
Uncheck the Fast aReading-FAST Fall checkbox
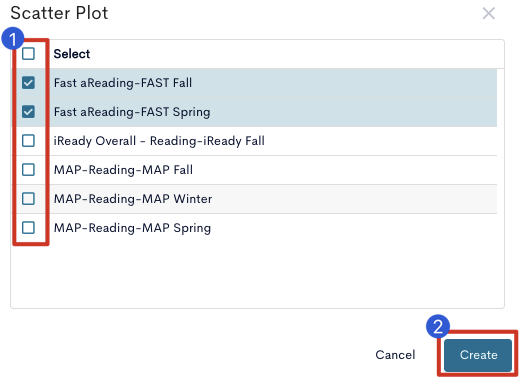tap(28, 83)
